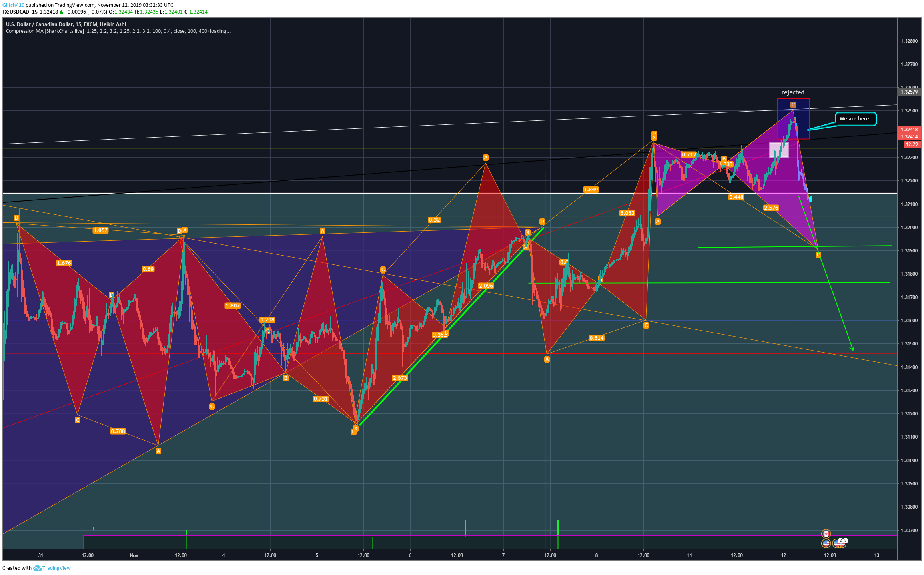Image resolution: width=924 pixels, height=575 pixels.
Task: Click the C point label in rejected box
Action: tap(793, 105)
